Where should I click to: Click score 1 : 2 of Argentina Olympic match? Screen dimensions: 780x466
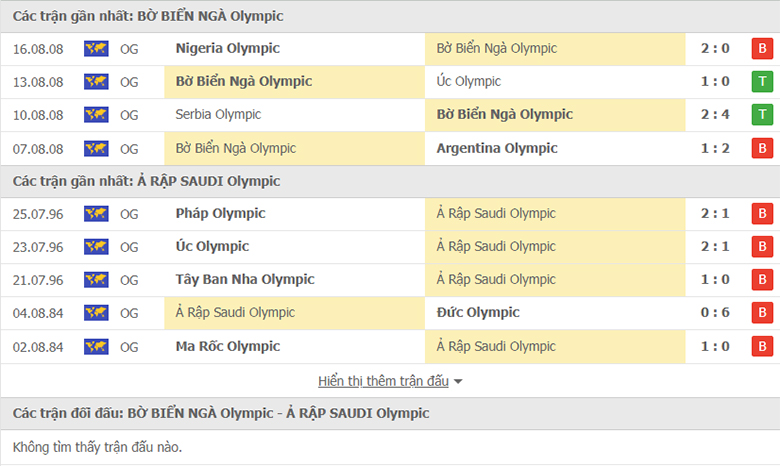click(715, 148)
